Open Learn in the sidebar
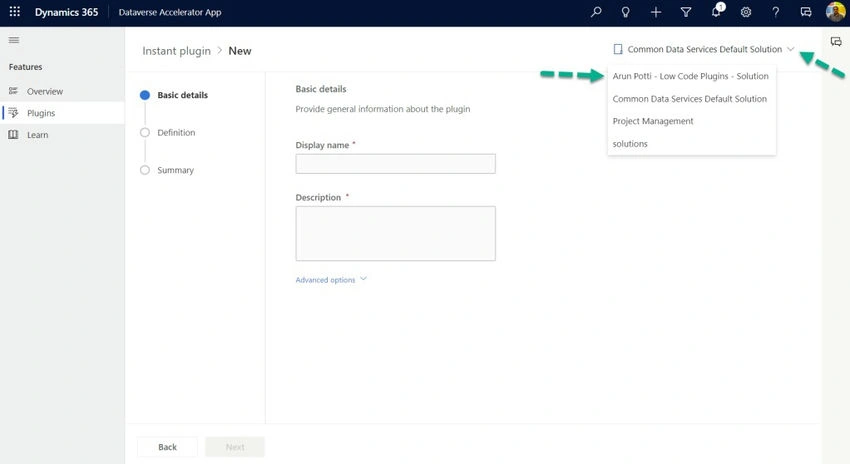 point(62,134)
